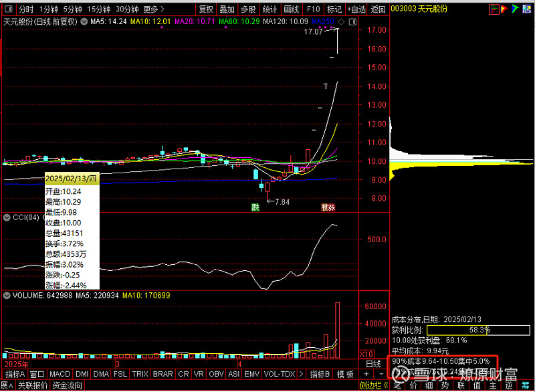Screen dimensions: 535x392
Task: Add stock via +自选 button
Action: (x=356, y=9)
